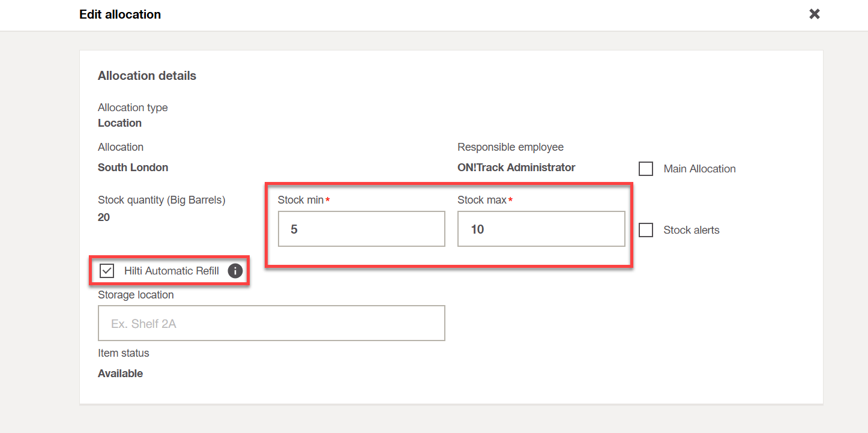Click the Allocation type label
868x433 pixels.
(x=133, y=107)
